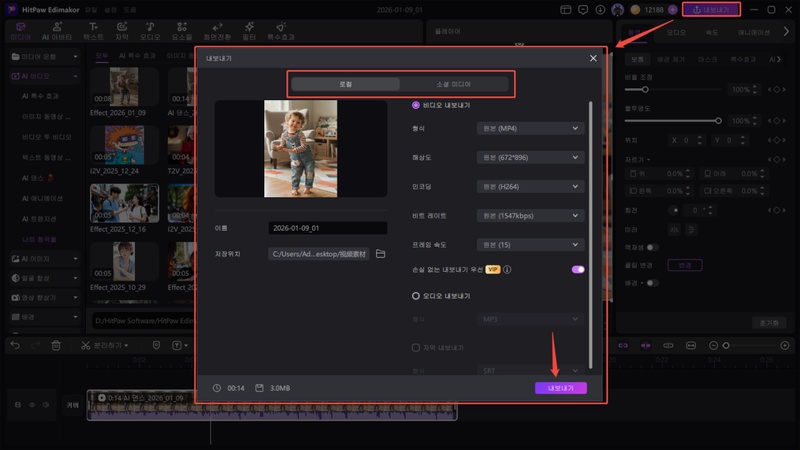Click the top-right 내보내기 export button
This screenshot has height=450, width=800.
(711, 9)
